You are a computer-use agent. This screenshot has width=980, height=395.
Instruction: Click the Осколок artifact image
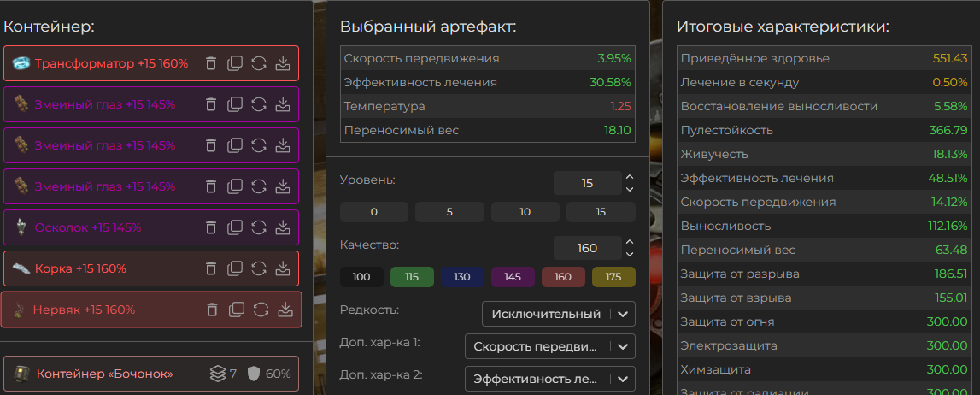(x=21, y=227)
